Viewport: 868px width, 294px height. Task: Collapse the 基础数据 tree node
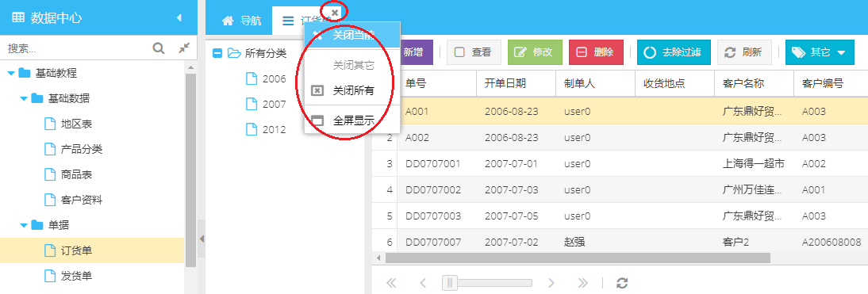pyautogui.click(x=24, y=98)
